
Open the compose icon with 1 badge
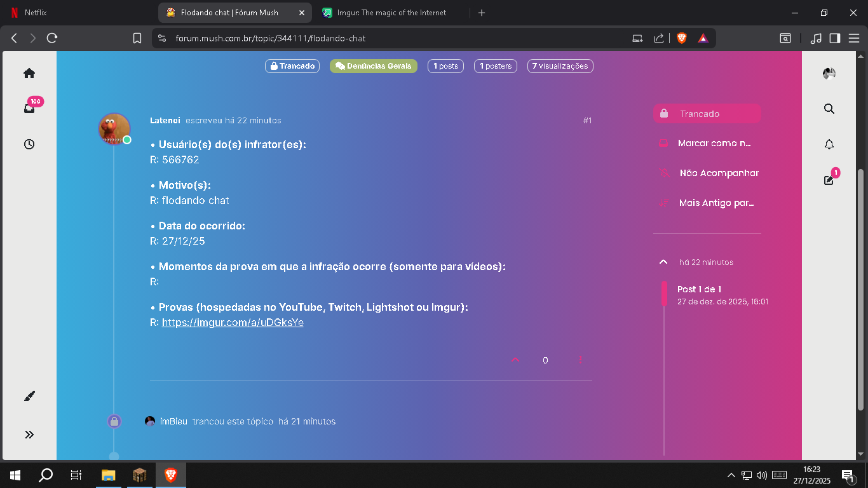[x=828, y=180]
